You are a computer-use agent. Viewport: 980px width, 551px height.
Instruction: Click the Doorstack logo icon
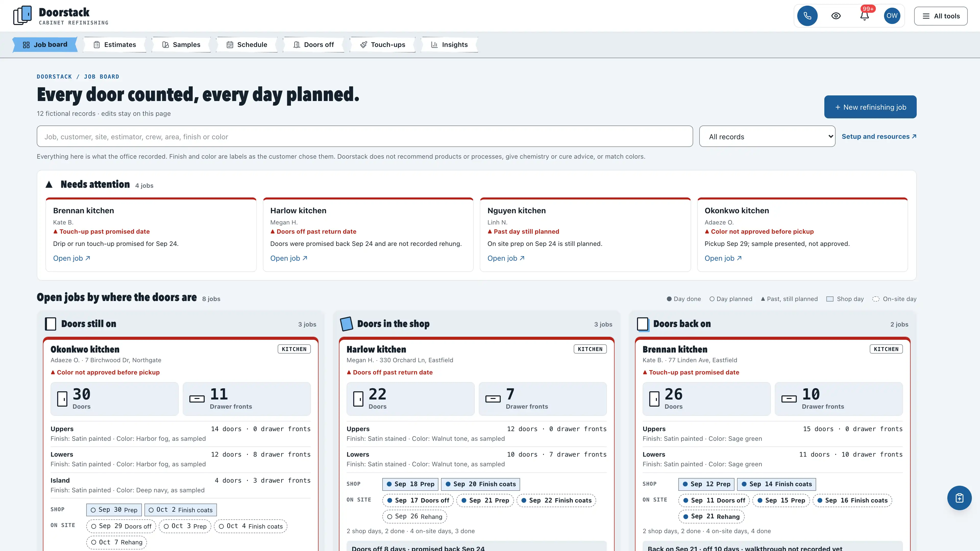point(22,16)
